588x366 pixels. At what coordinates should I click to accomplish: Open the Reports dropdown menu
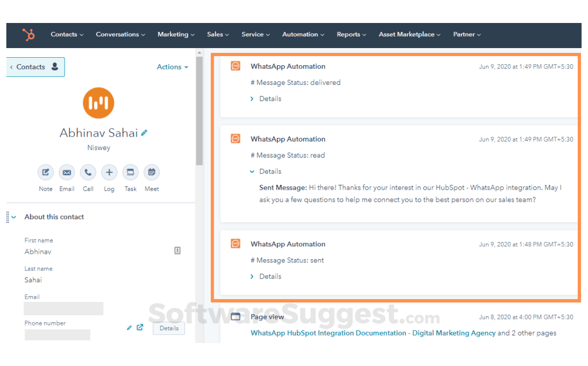351,35
